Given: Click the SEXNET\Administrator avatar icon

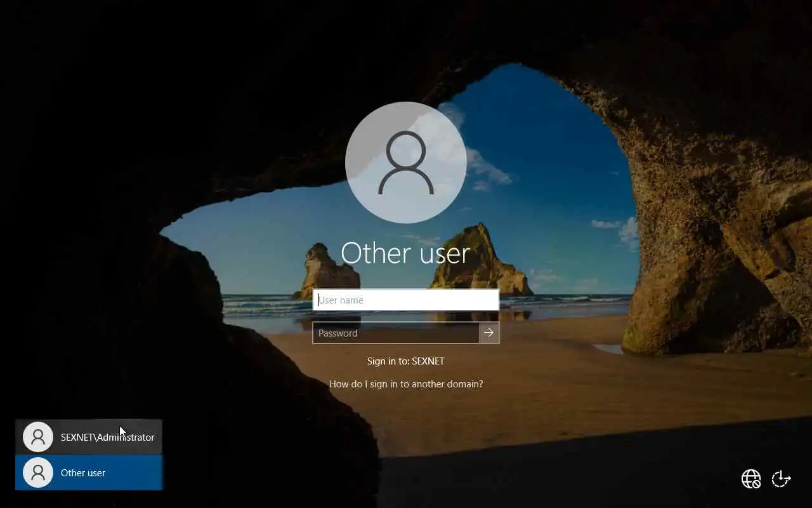Looking at the screenshot, I should (x=38, y=437).
